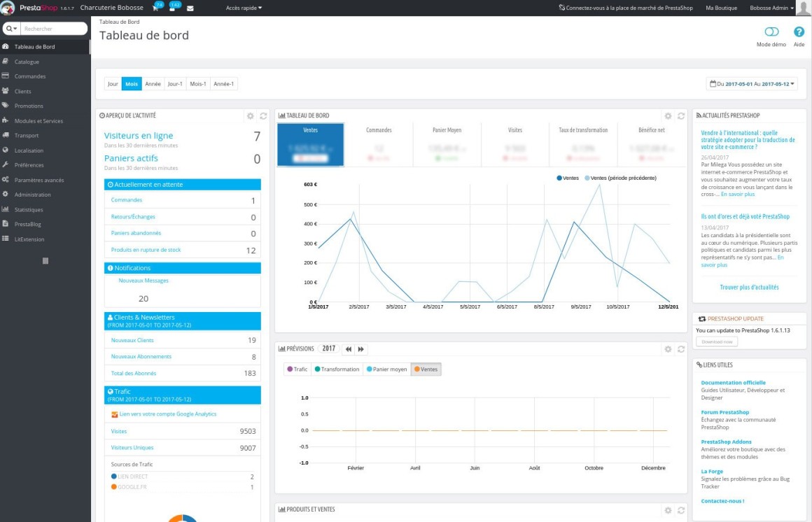This screenshot has width=812, height=522.
Task: Open the orders cart icon in top bar
Action: tap(156, 8)
